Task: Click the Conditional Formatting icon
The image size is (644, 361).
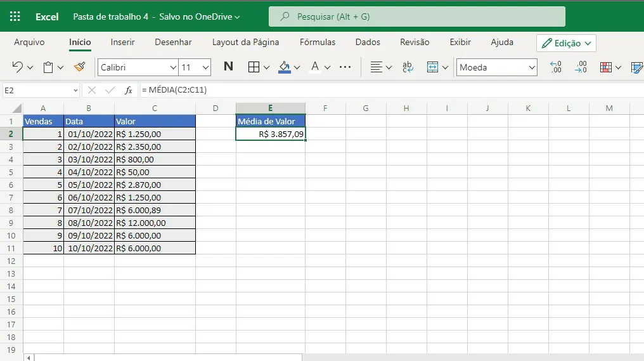Action: [x=606, y=67]
